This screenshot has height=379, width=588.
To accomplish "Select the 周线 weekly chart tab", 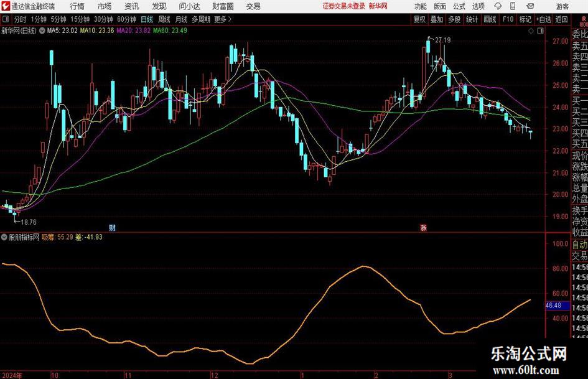I will click(x=164, y=19).
